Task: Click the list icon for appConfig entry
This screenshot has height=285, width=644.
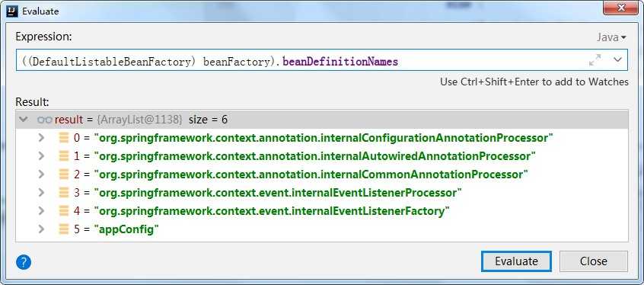Action: coord(64,229)
